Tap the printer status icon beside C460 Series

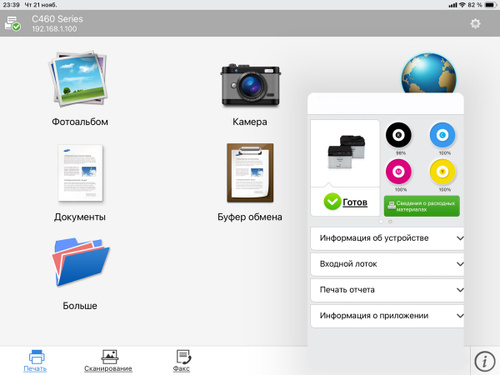[x=12, y=24]
